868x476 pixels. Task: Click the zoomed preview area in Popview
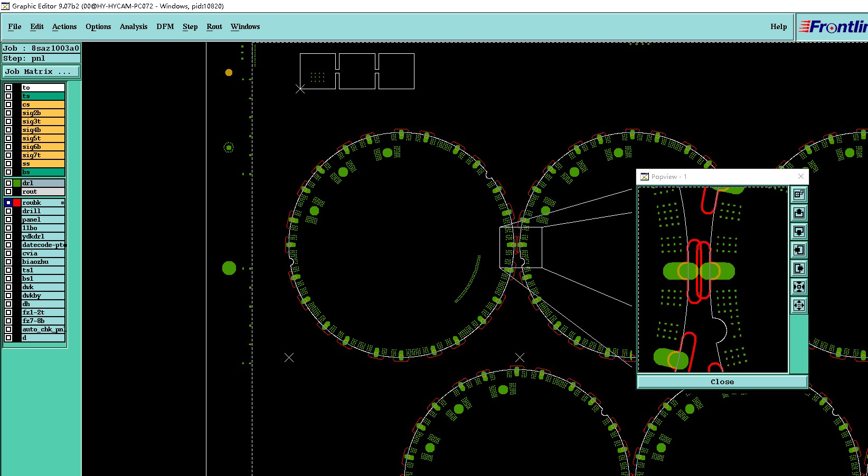(713, 280)
